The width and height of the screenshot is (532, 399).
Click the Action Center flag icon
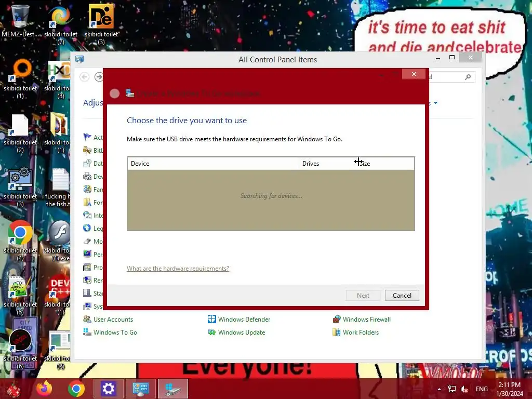(x=87, y=137)
